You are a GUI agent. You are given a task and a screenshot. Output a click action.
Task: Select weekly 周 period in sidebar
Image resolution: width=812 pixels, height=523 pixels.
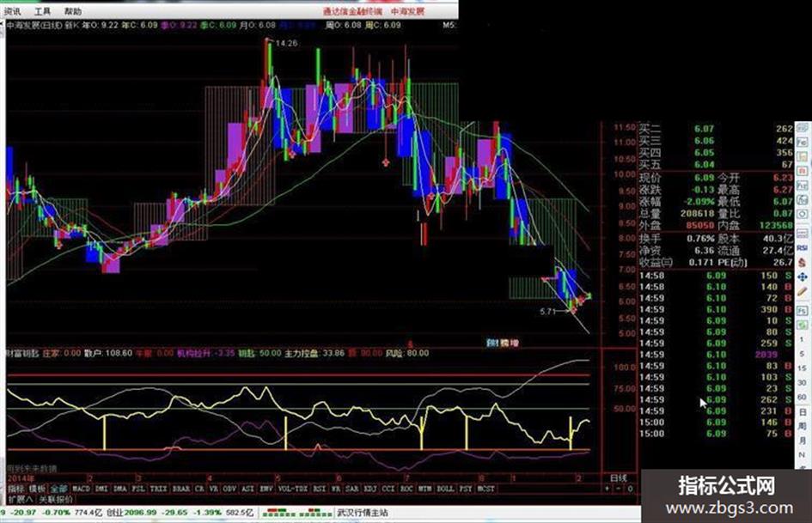point(803,426)
